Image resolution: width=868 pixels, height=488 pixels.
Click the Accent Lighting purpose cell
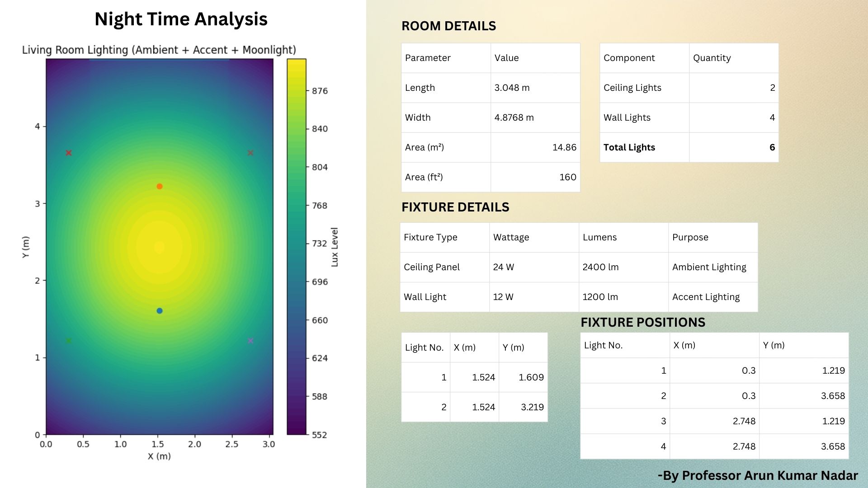pos(706,297)
